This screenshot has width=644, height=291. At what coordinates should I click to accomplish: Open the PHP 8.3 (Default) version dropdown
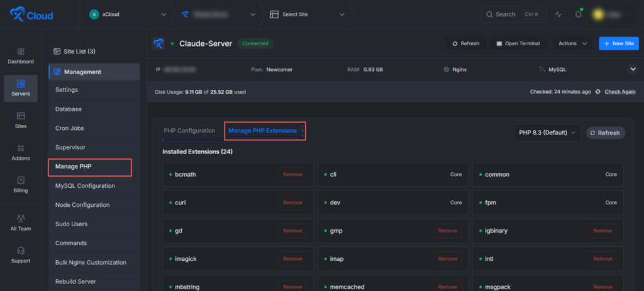click(x=547, y=133)
